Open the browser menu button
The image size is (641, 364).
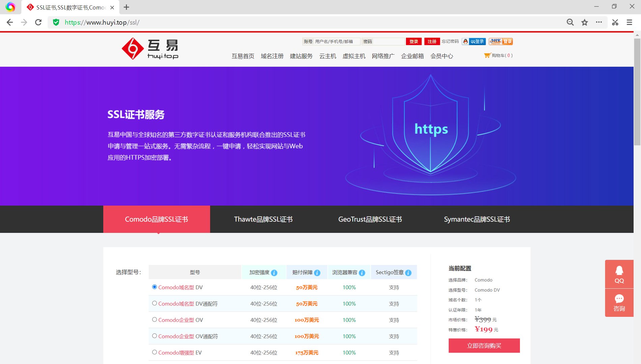coord(629,22)
